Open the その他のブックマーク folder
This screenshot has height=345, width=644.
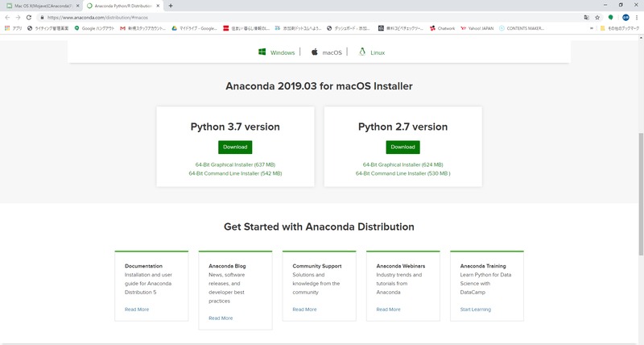click(620, 28)
